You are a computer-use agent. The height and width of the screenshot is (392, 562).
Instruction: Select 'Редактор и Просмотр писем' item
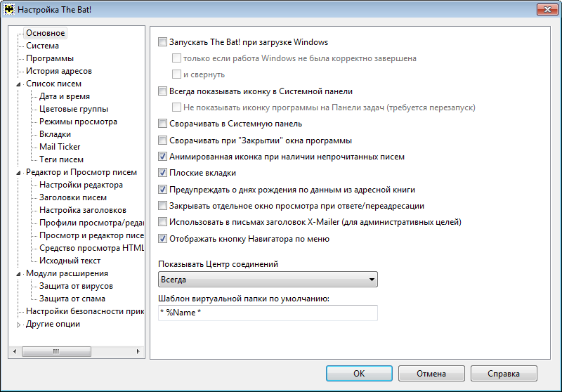81,172
